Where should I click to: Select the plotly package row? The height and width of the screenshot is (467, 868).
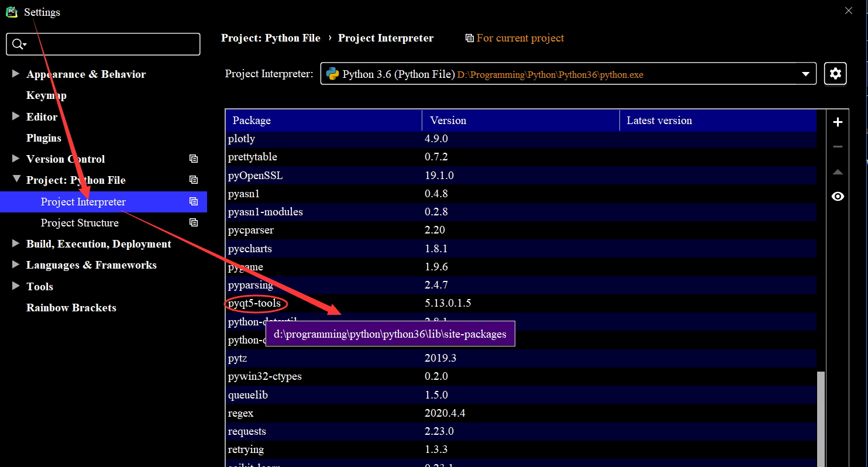click(x=521, y=139)
